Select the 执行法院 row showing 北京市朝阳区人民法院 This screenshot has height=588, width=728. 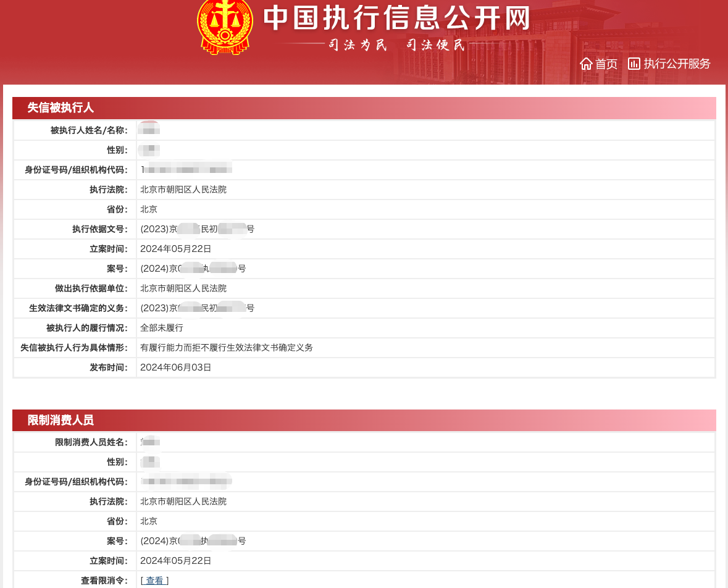click(184, 190)
